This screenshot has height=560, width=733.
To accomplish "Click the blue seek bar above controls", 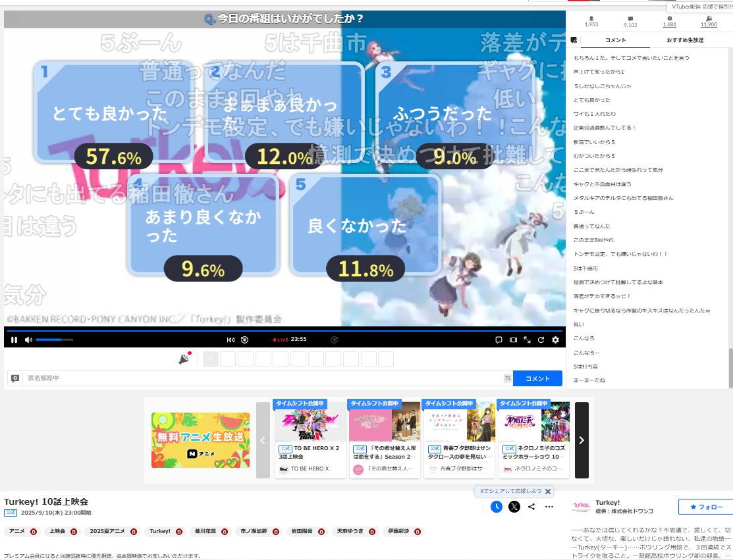I will (285, 331).
